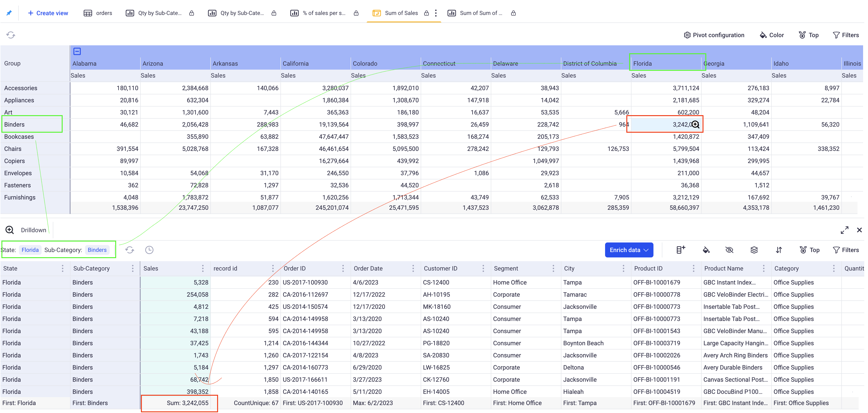Click Create view button

coord(48,13)
